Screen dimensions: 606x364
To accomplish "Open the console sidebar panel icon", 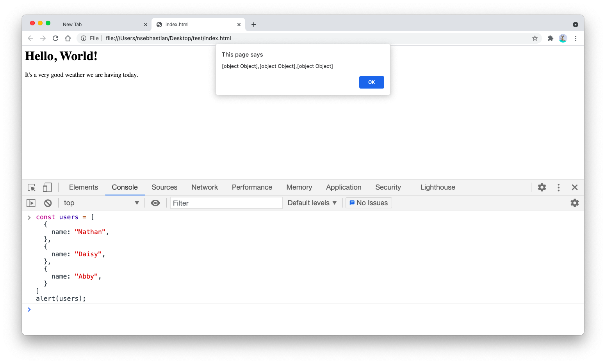I will 30,203.
